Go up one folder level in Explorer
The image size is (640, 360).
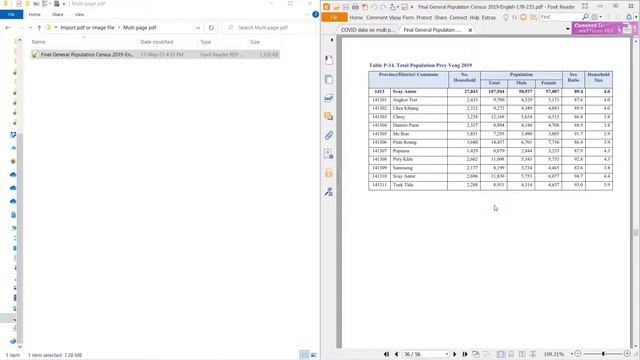(x=39, y=28)
